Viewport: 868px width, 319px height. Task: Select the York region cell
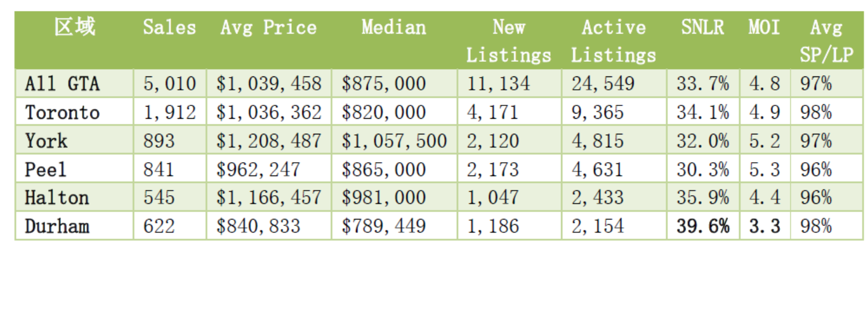tap(46, 141)
